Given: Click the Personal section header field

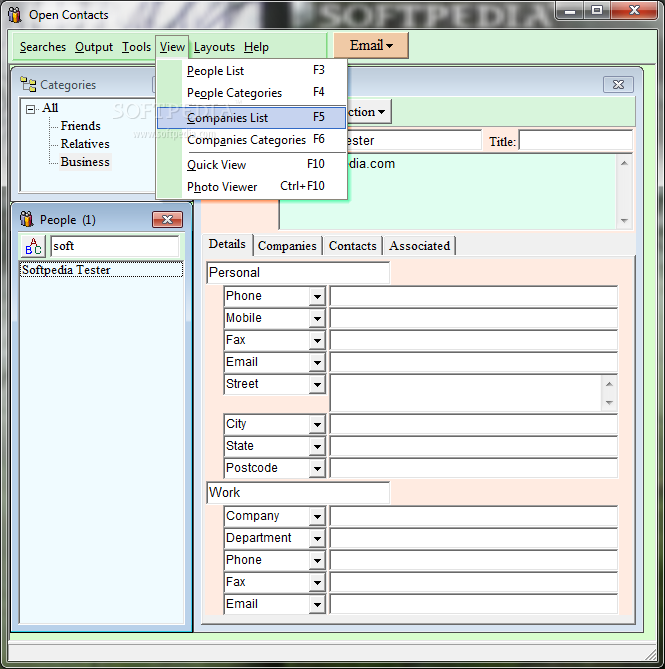Looking at the screenshot, I should click(x=298, y=273).
